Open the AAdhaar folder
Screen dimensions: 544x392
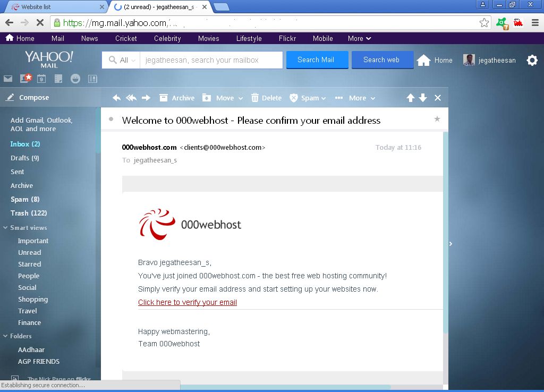click(31, 350)
